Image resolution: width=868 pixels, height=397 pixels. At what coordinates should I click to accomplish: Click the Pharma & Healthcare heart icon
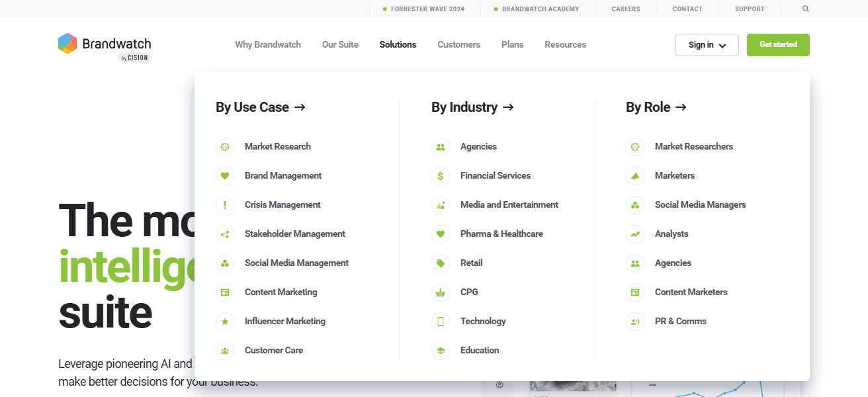click(441, 234)
